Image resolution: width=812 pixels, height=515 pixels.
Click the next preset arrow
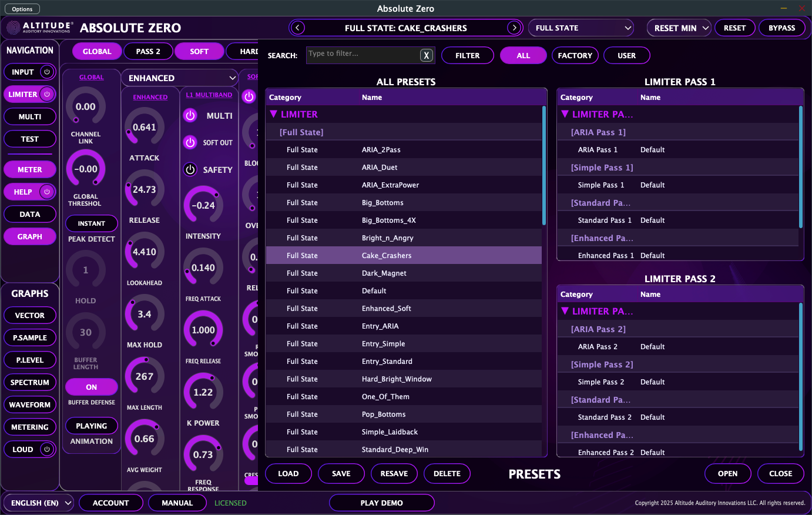pos(514,28)
